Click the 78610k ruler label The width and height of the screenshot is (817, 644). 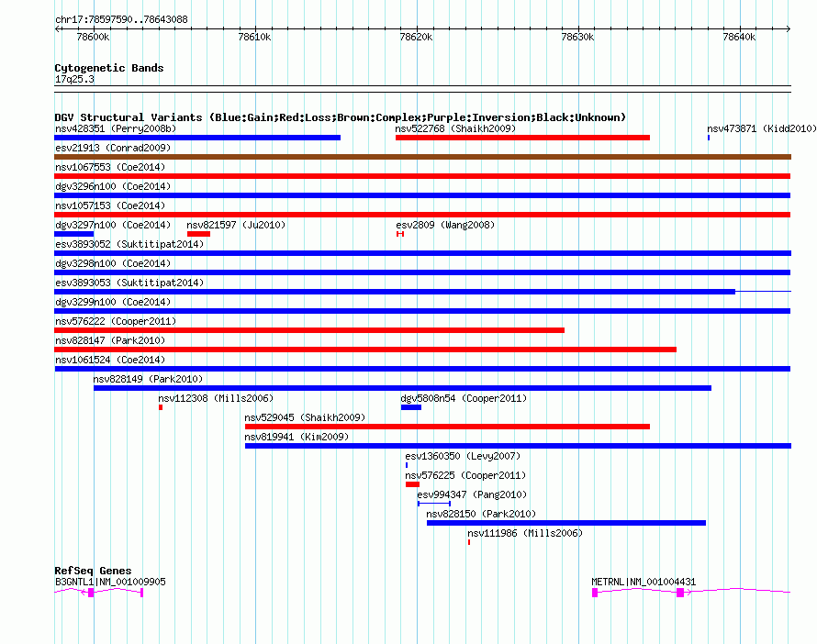pos(254,37)
